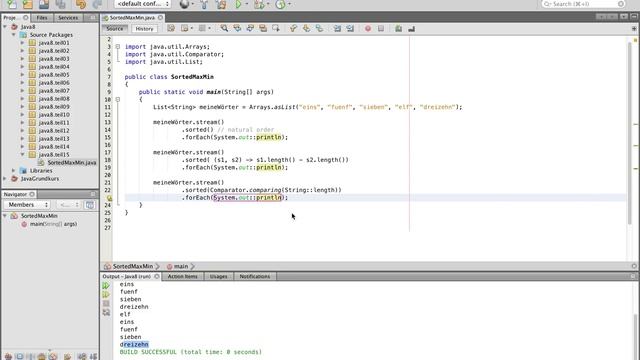The image size is (640, 360).
Task: Expand the java8.teil07 package
Action: click(22, 91)
